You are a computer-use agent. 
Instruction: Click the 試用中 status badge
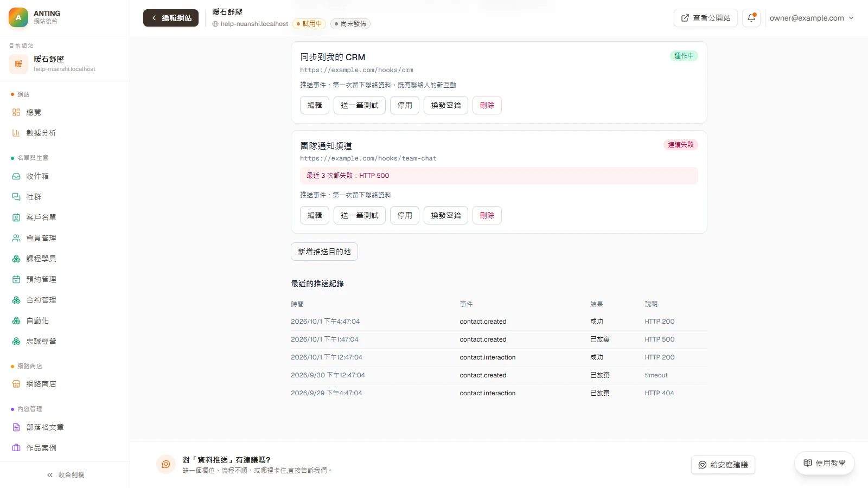[309, 24]
